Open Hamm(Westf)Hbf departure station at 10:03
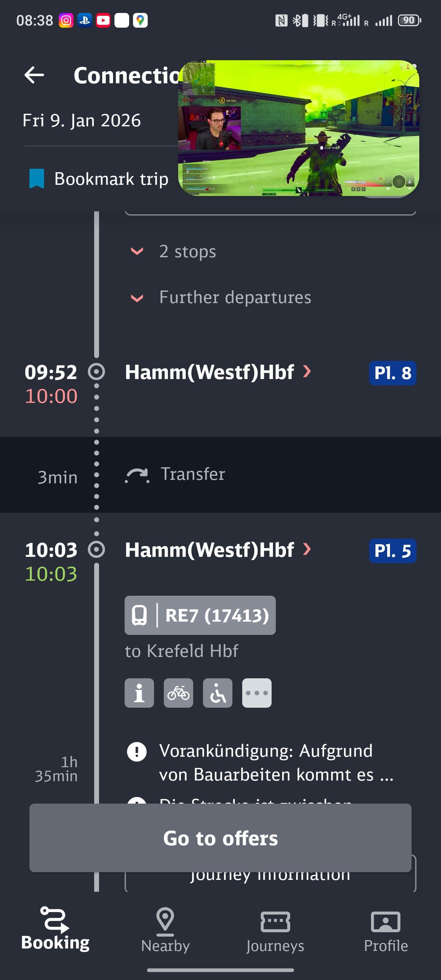 [x=218, y=550]
